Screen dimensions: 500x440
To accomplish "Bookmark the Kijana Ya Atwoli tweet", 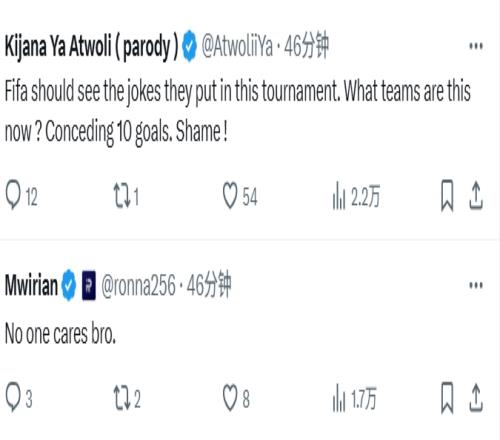I will click(x=447, y=196).
